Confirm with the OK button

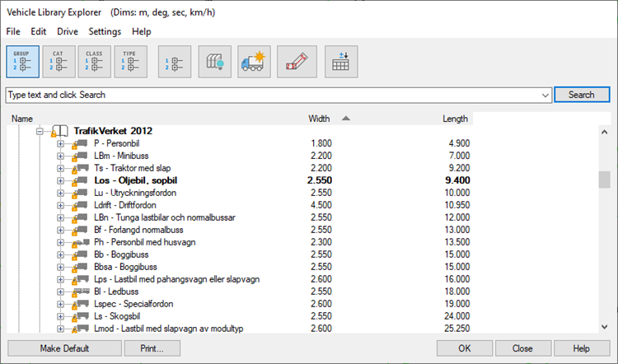point(465,348)
